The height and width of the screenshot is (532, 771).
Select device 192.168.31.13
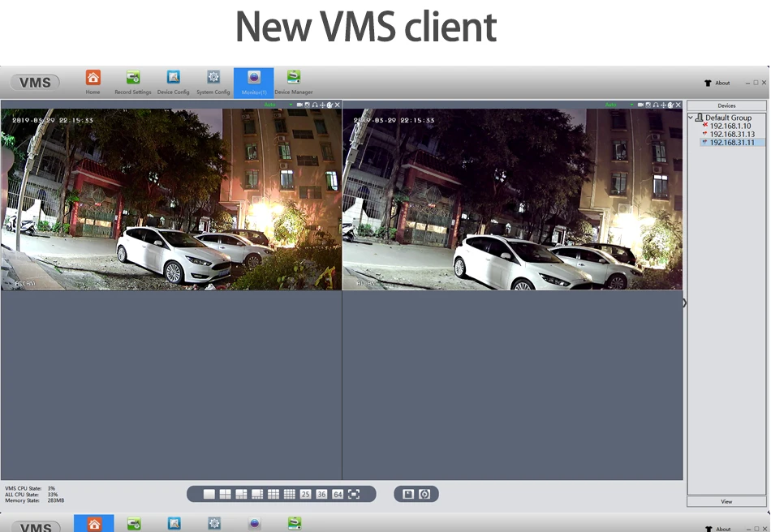732,134
